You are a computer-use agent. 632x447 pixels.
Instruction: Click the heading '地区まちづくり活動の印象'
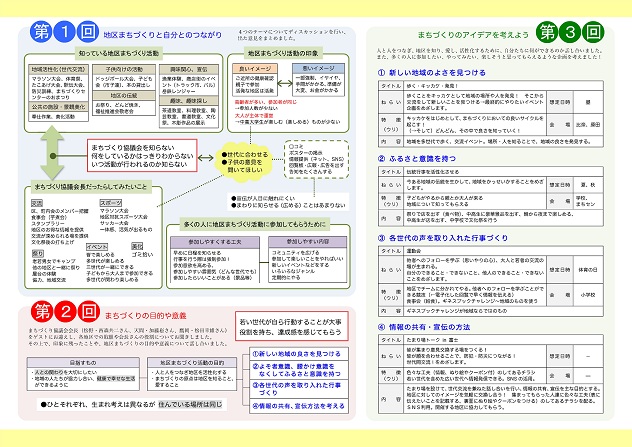click(283, 53)
